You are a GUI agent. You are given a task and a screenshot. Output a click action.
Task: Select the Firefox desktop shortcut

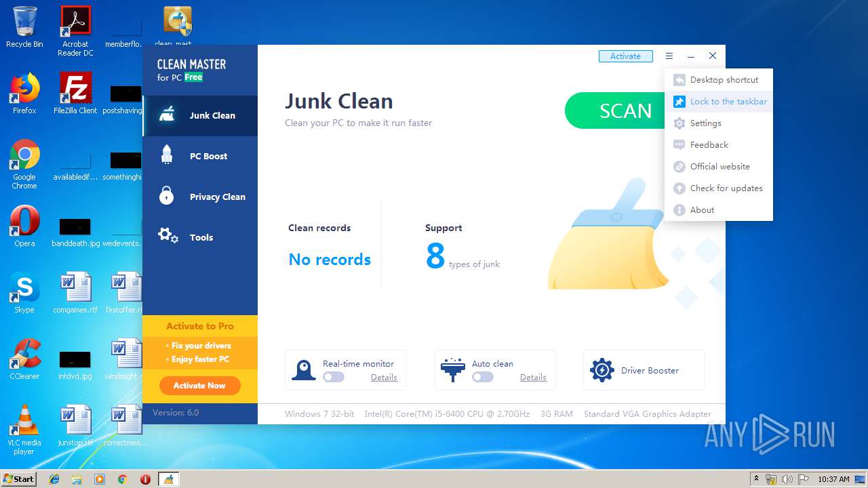(24, 93)
